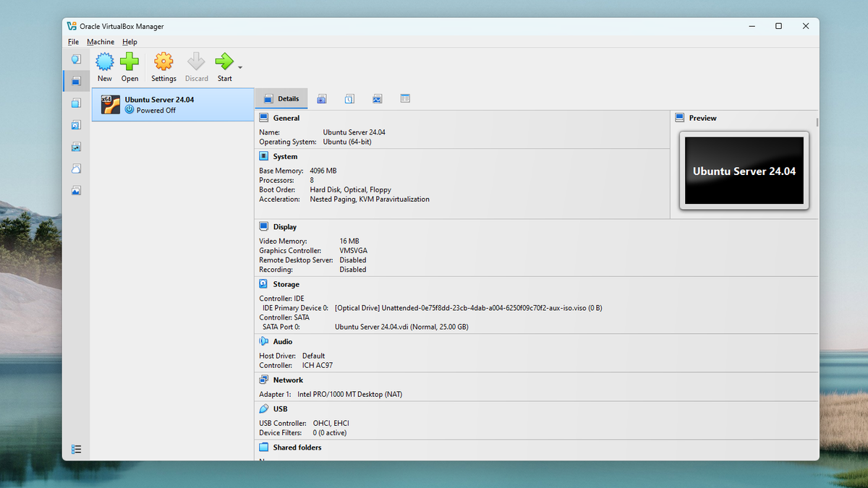Toggle the sidebar list view at bottom-left
This screenshot has height=488, width=868.
[76, 449]
